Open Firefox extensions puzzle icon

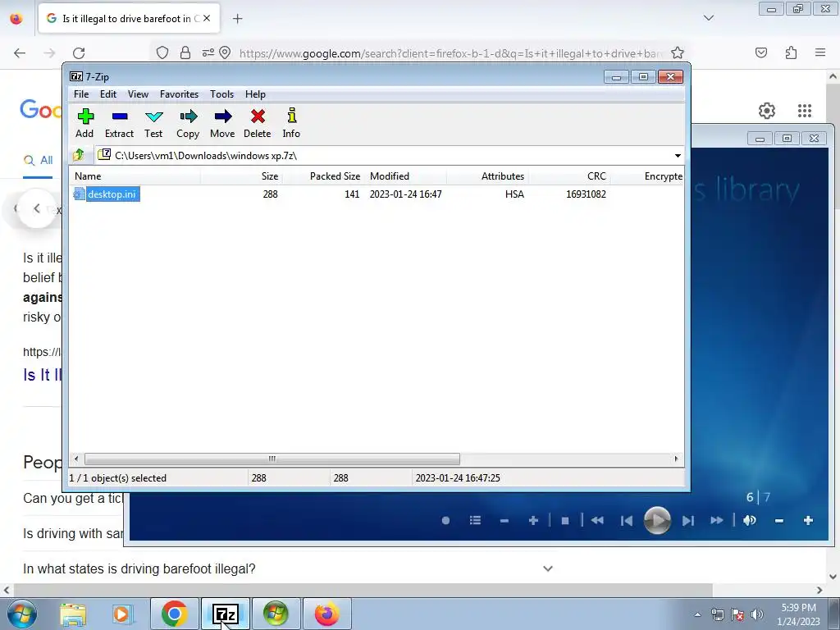pyautogui.click(x=791, y=52)
